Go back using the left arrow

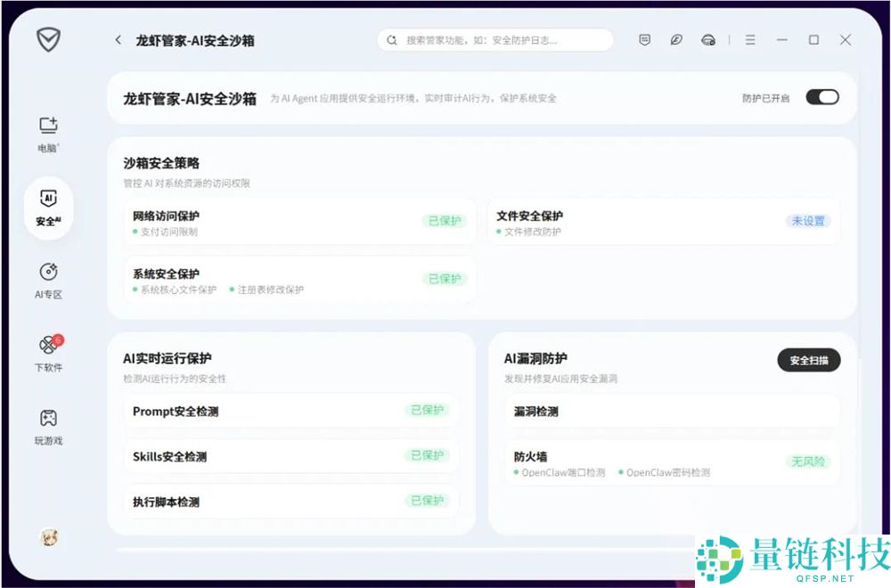coord(118,40)
